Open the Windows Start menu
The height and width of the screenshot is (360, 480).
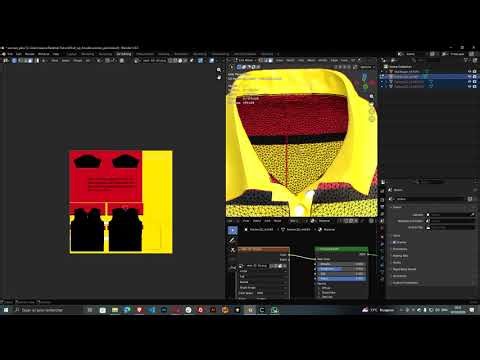click(6, 310)
